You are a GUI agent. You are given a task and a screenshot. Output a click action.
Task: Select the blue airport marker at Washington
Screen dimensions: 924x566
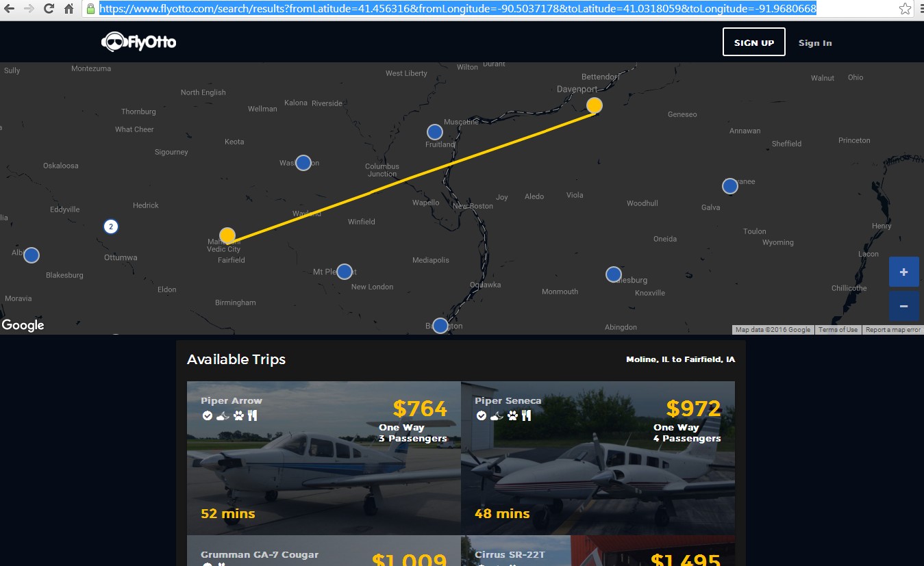(303, 163)
